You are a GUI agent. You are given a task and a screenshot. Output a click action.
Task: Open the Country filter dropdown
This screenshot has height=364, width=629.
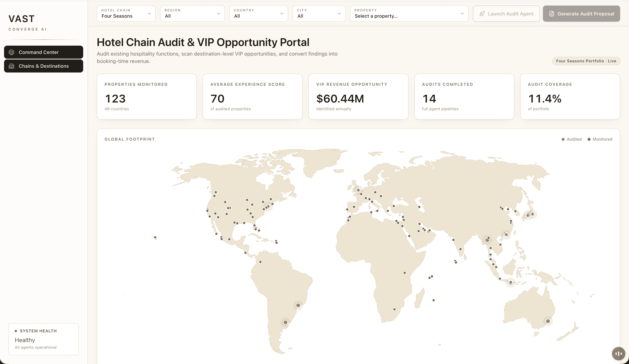[x=259, y=13]
